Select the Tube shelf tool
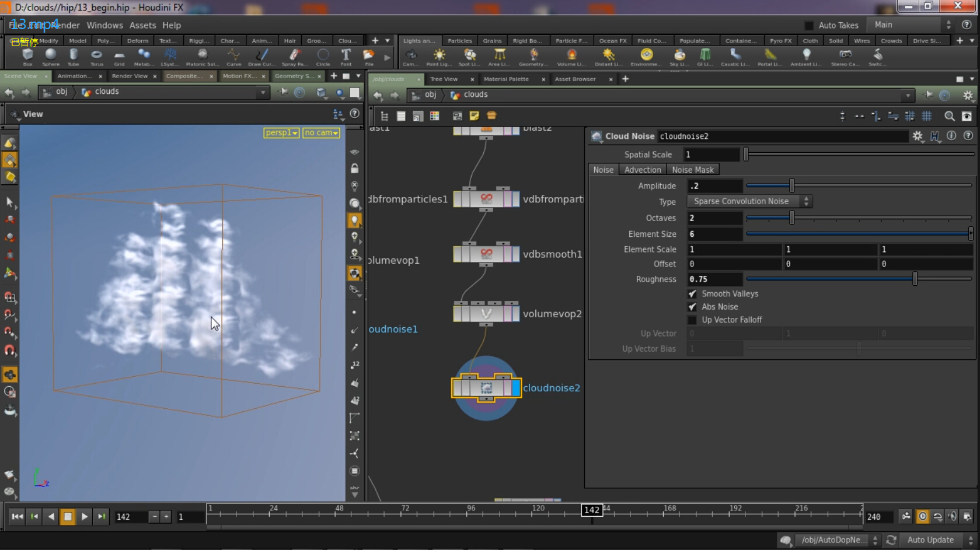 click(74, 57)
